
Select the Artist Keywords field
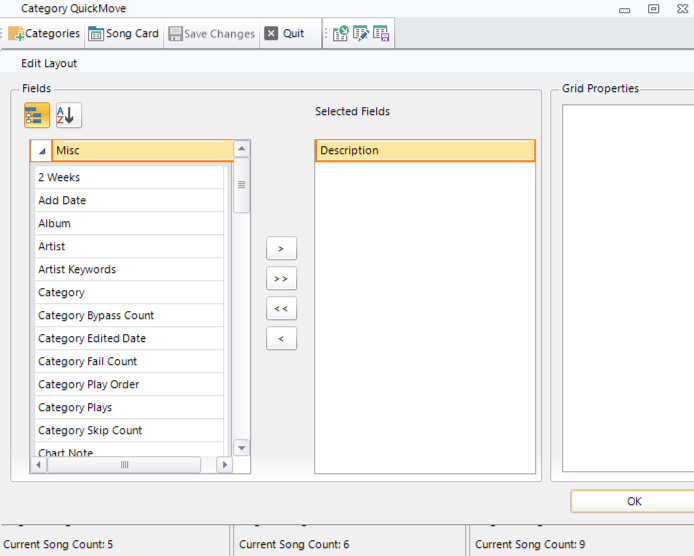(x=77, y=269)
